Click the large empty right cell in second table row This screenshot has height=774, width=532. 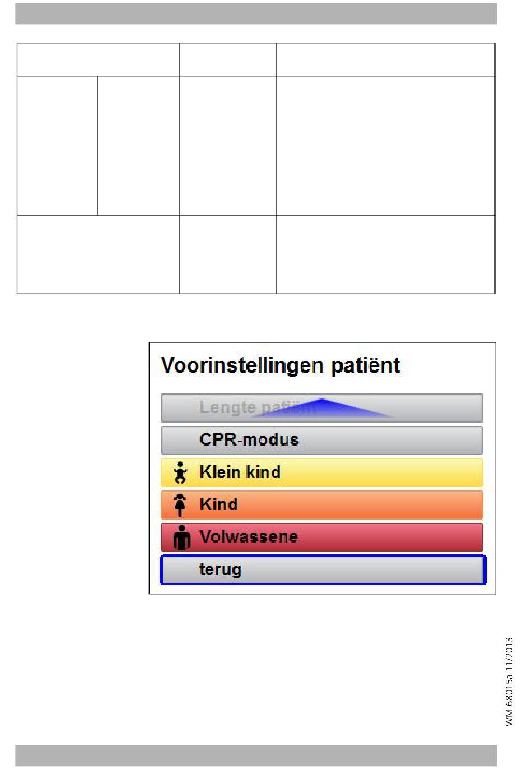(386, 146)
